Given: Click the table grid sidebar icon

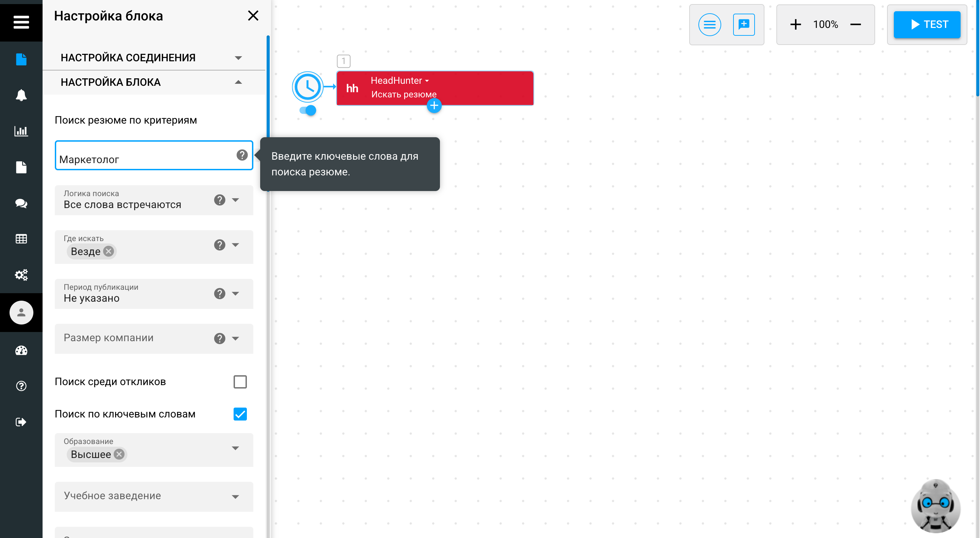Looking at the screenshot, I should [21, 239].
